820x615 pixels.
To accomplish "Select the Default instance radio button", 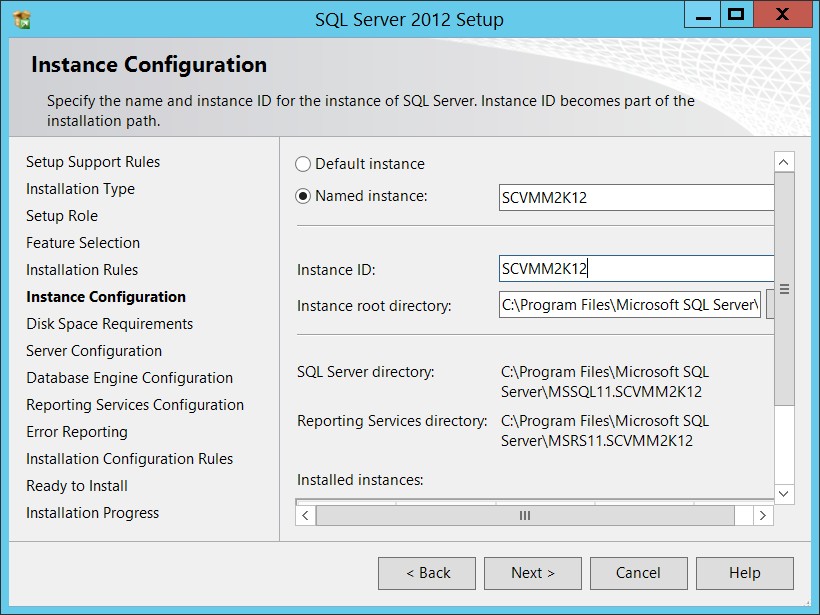I will click(303, 164).
